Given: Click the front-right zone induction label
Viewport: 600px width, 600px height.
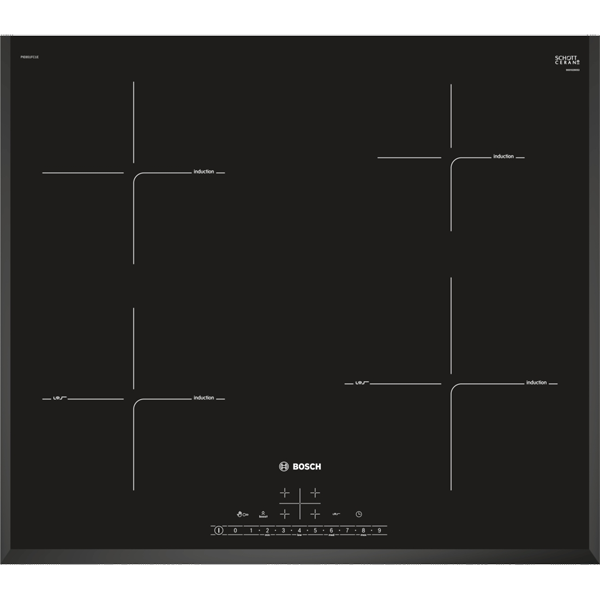Looking at the screenshot, I should 536,382.
